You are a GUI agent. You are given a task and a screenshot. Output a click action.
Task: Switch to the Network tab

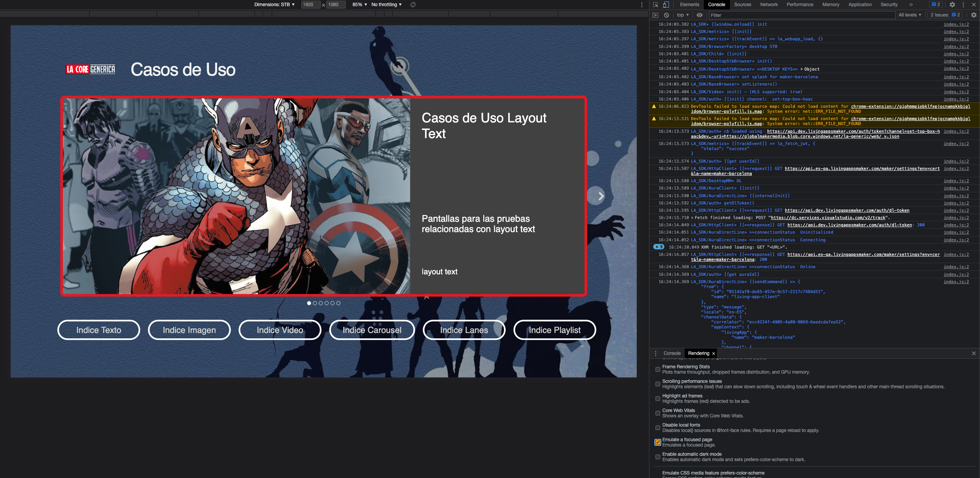[769, 5]
